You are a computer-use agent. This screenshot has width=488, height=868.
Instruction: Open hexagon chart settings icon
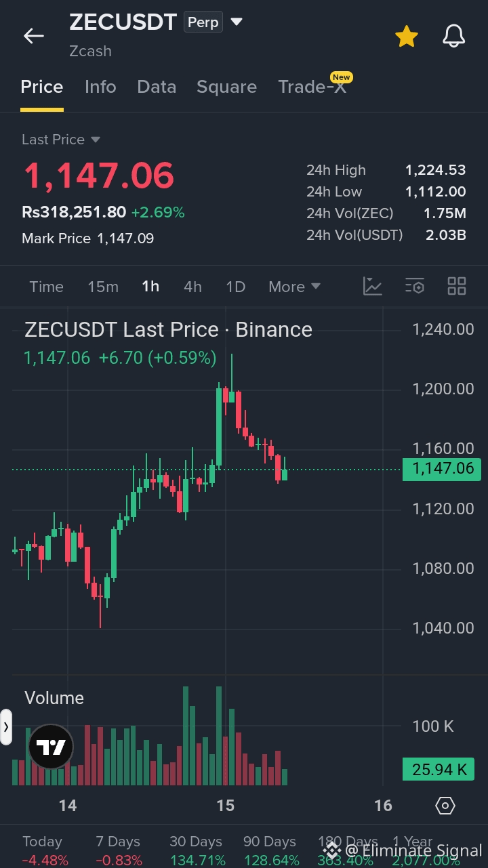tap(445, 806)
